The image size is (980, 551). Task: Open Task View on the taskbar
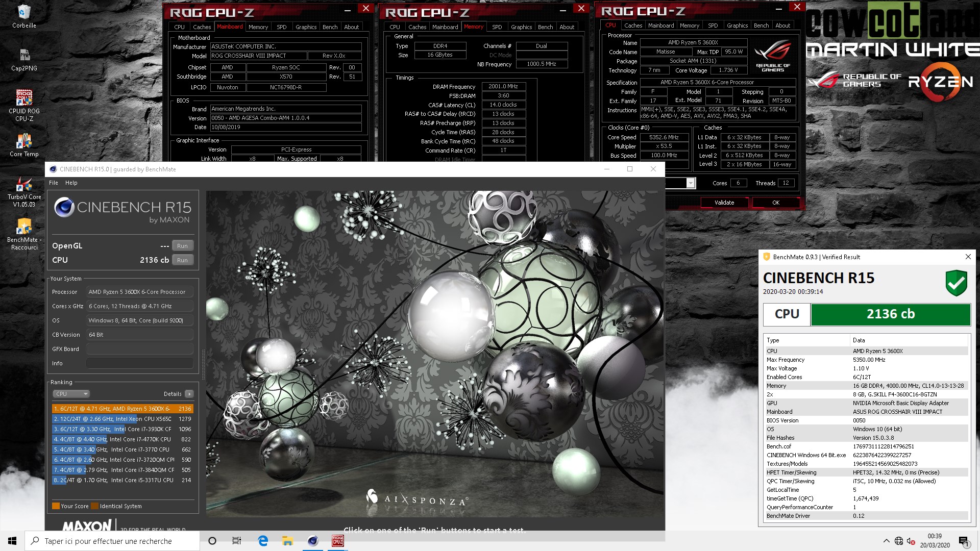pyautogui.click(x=237, y=541)
